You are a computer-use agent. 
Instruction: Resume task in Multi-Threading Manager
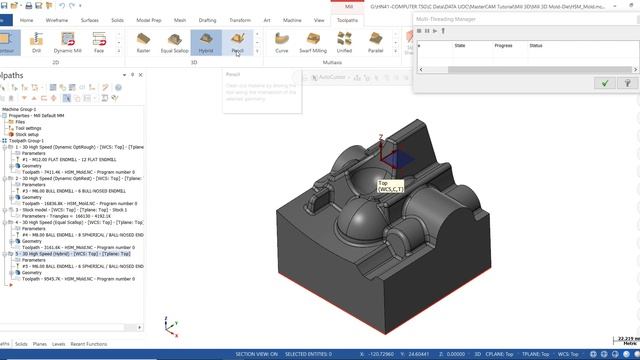pyautogui.click(x=435, y=31)
